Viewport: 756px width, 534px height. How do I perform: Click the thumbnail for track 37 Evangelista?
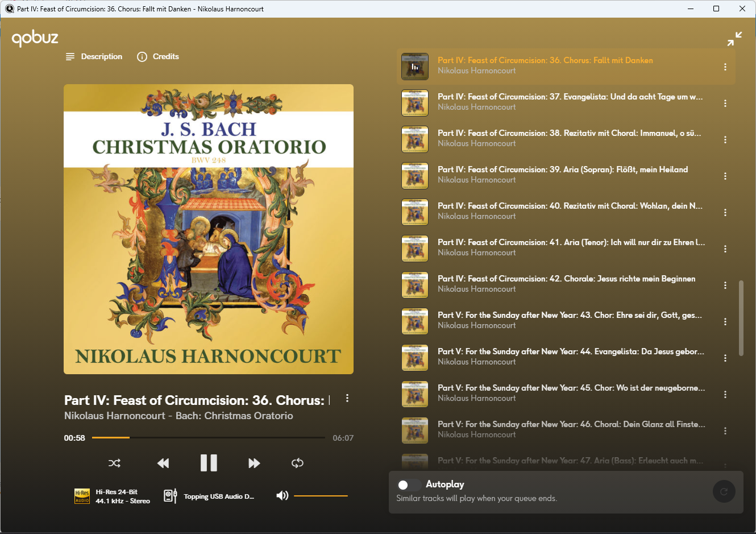tap(415, 103)
